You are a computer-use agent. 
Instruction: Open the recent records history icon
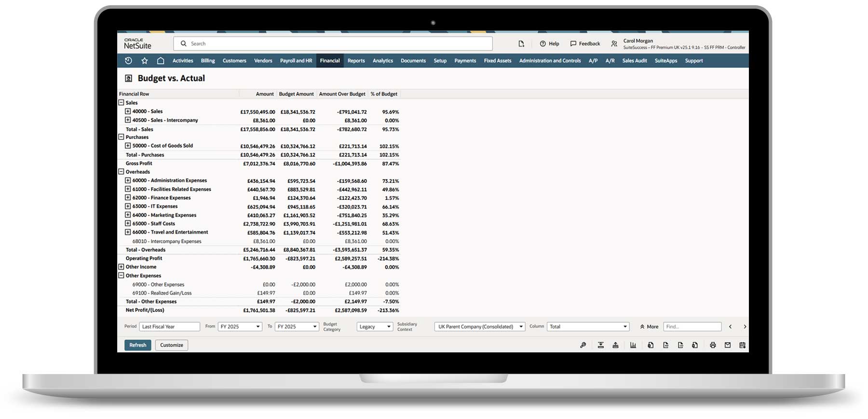click(x=128, y=61)
